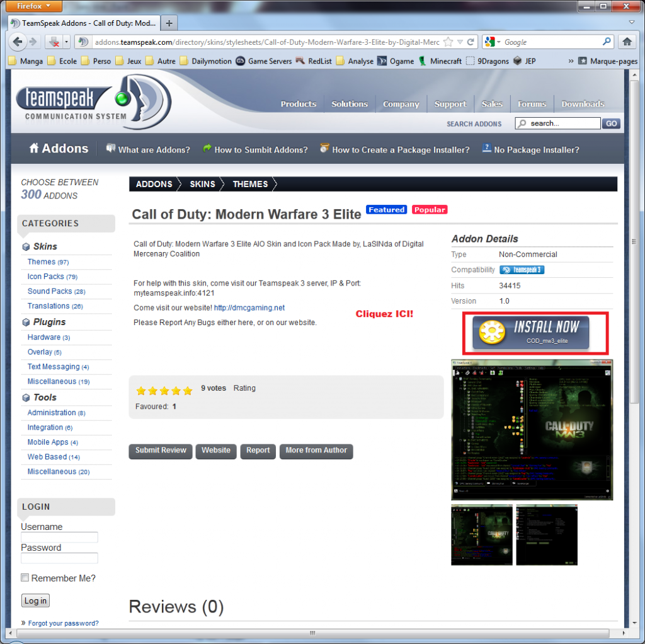This screenshot has height=644, width=645.
Task: Go to the Firefox home page icon
Action: click(x=627, y=42)
